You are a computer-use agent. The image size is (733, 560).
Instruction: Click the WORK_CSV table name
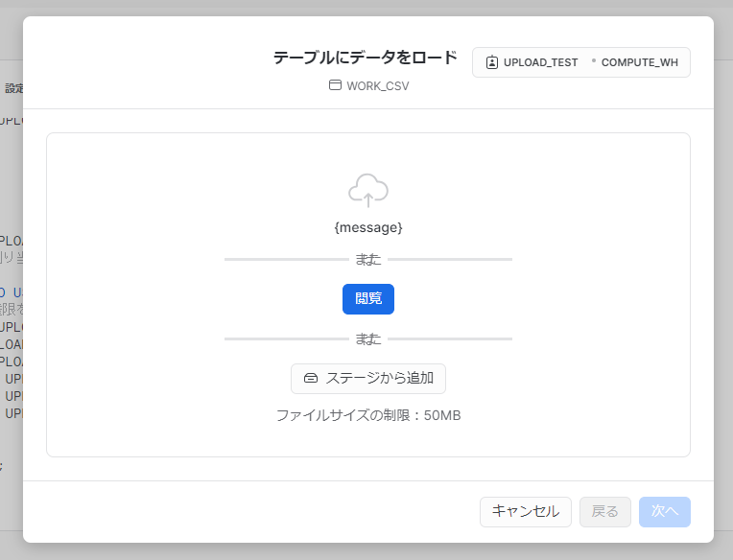point(378,86)
